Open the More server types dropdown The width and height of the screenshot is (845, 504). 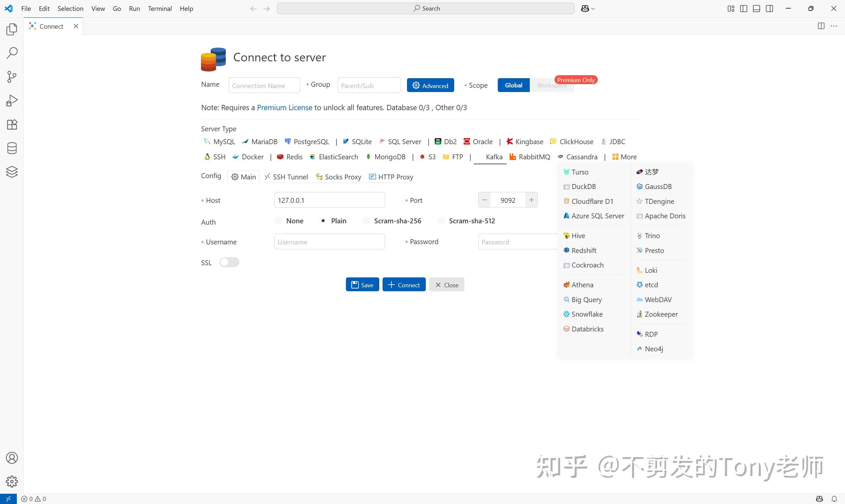[x=625, y=157]
